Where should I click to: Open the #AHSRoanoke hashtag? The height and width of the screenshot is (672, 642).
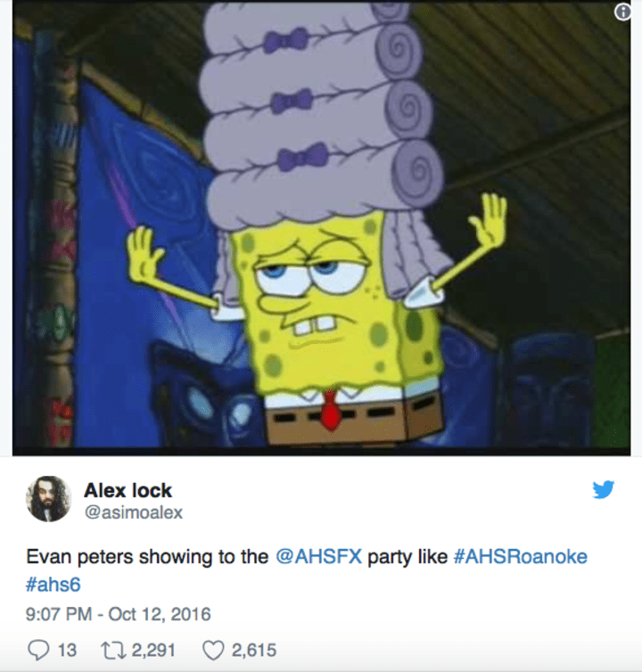point(521,557)
